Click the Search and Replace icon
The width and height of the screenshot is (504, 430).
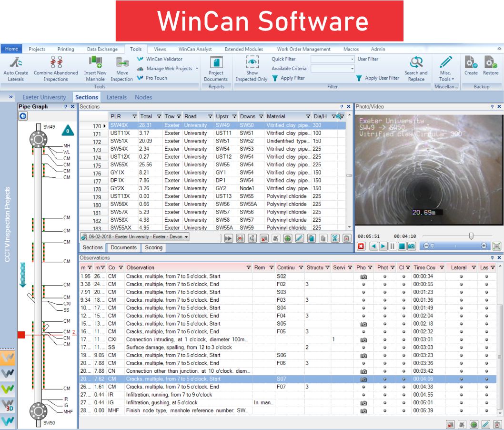click(416, 62)
